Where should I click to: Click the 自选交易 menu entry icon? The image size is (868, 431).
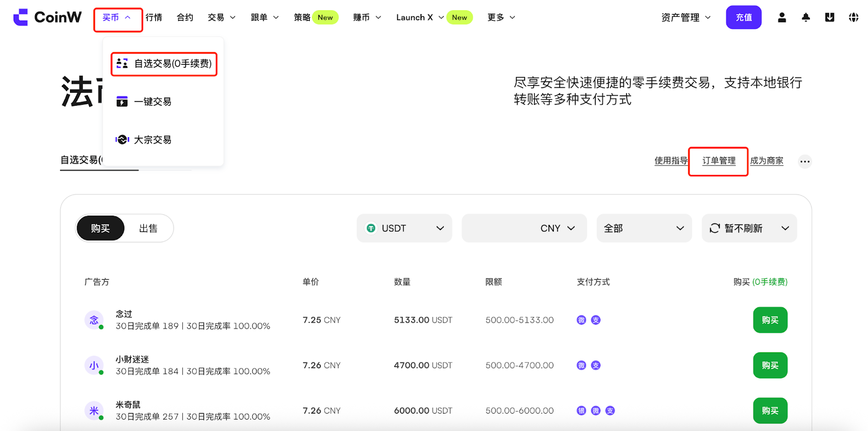click(122, 63)
